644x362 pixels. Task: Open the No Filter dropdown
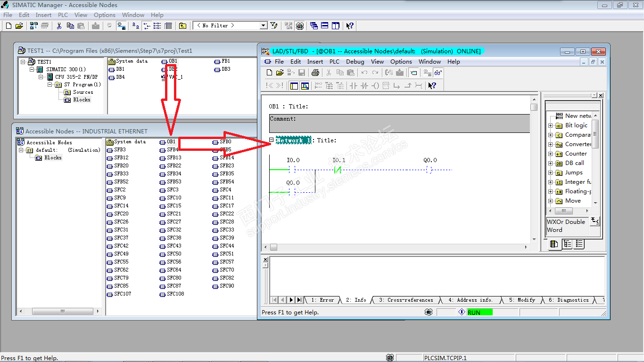click(x=263, y=25)
